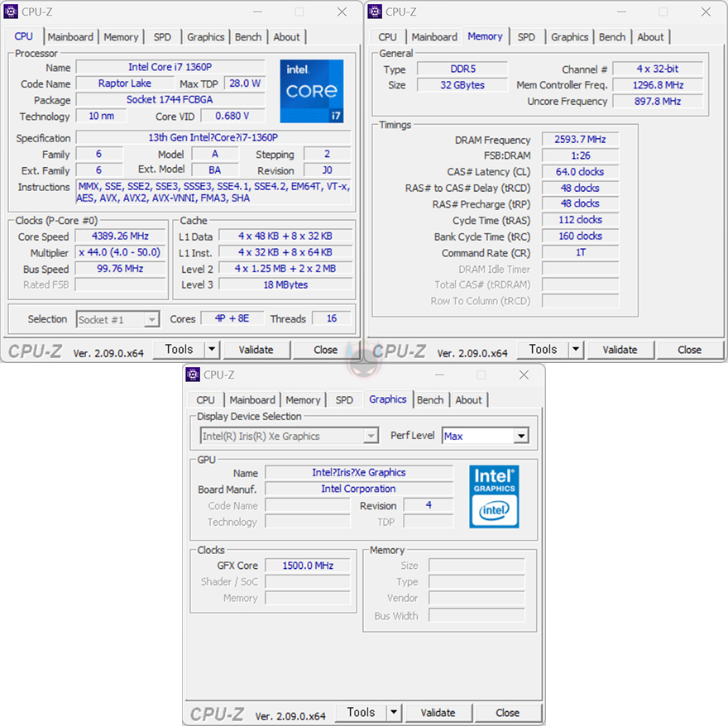Open Tools dropdown arrow in CPU window
Screen dimensions: 728x726
click(x=212, y=349)
